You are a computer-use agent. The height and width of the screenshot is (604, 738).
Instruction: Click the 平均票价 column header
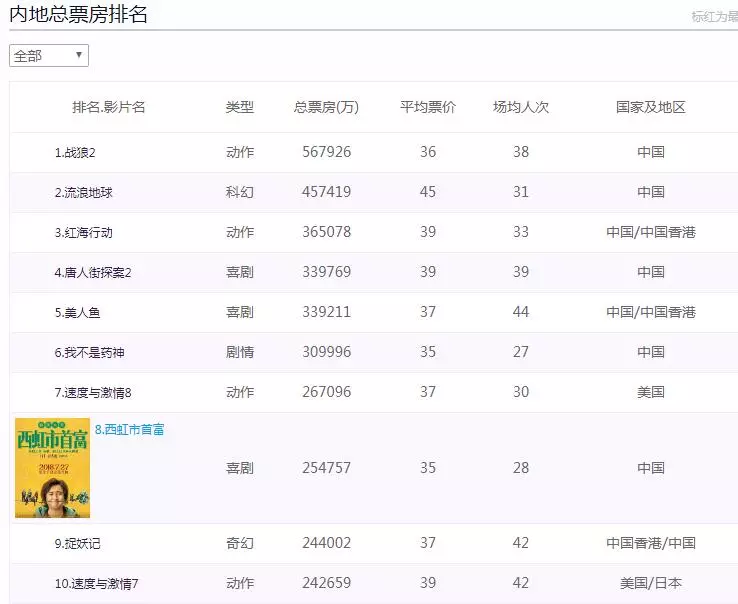(428, 107)
